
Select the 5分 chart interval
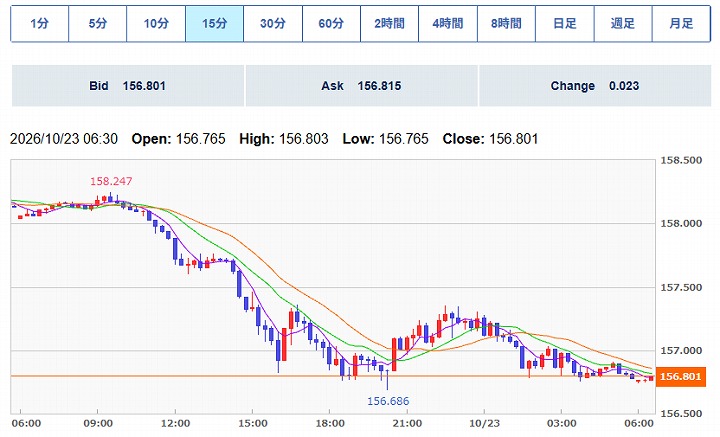[98, 23]
